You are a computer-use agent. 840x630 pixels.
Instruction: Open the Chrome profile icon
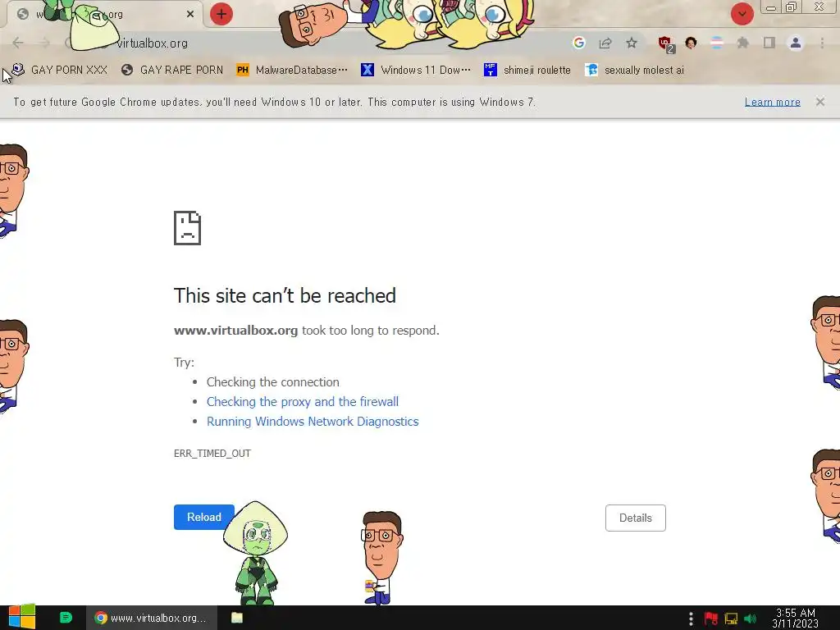point(796,43)
